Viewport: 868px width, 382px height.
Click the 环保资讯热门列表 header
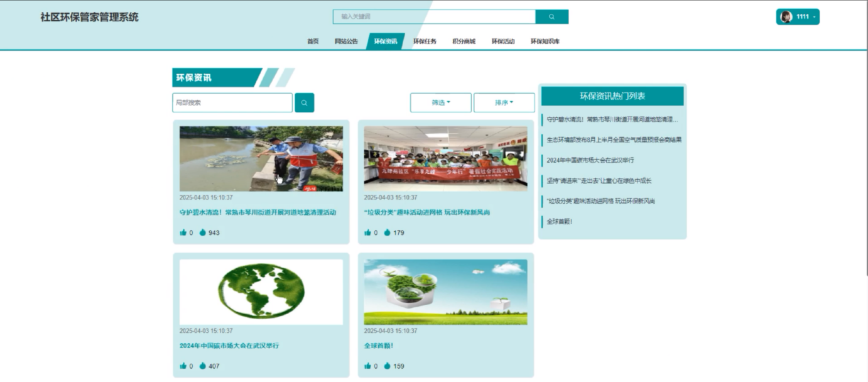coord(612,96)
